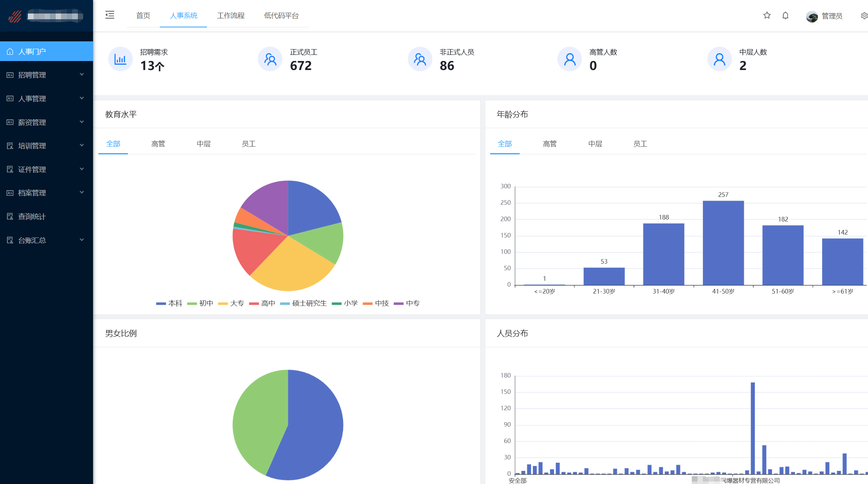The height and width of the screenshot is (484, 868).
Task: Switch to the 工作流程 top tab
Action: tap(231, 16)
